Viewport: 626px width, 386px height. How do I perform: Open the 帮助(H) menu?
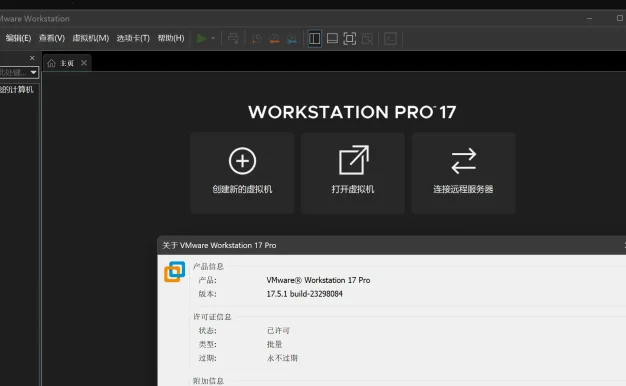[x=171, y=38]
